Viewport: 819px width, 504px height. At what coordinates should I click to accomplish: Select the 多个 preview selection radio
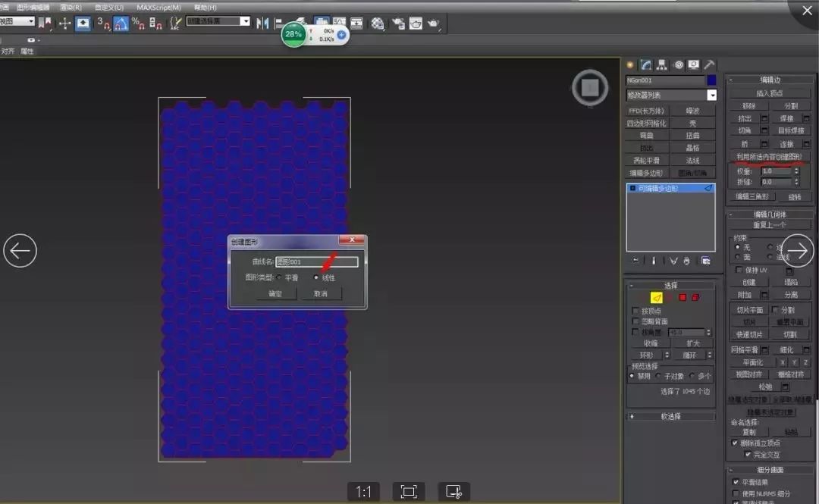tap(692, 376)
